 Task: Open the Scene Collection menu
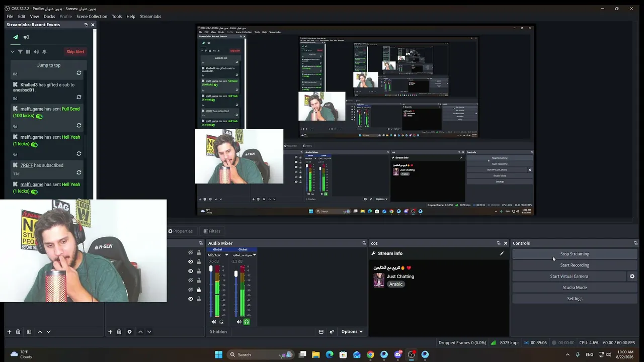[92, 17]
